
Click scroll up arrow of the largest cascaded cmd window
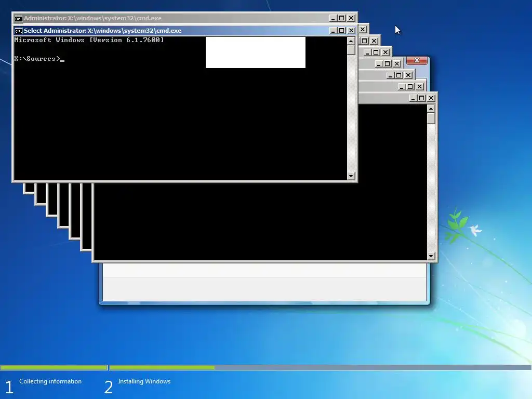click(x=431, y=109)
